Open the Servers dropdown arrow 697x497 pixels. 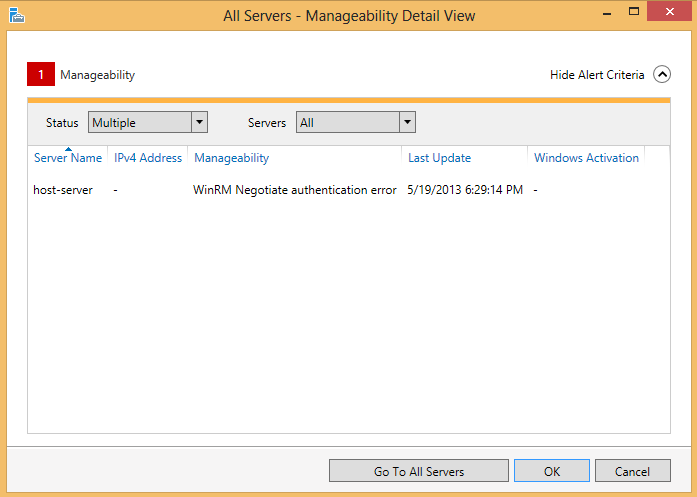click(x=407, y=122)
